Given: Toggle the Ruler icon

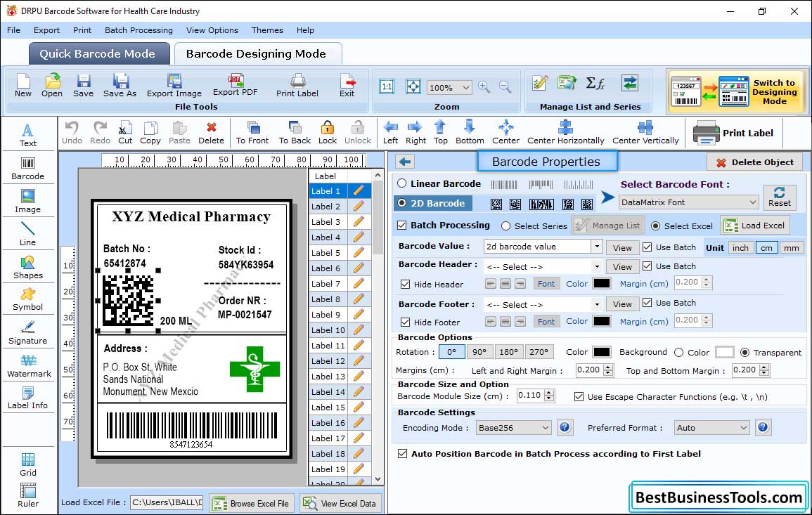Looking at the screenshot, I should [28, 496].
